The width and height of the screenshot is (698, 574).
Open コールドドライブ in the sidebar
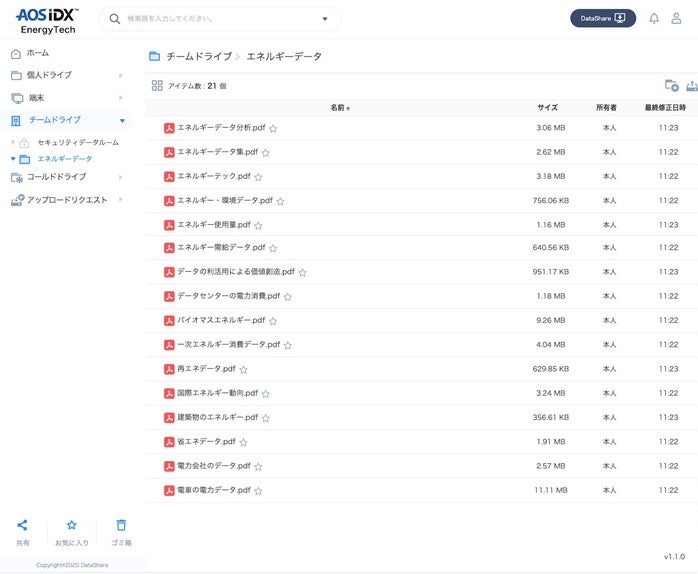point(57,177)
